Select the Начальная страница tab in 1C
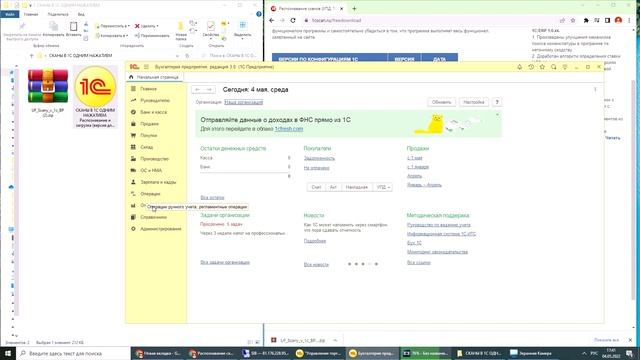 tap(154, 77)
